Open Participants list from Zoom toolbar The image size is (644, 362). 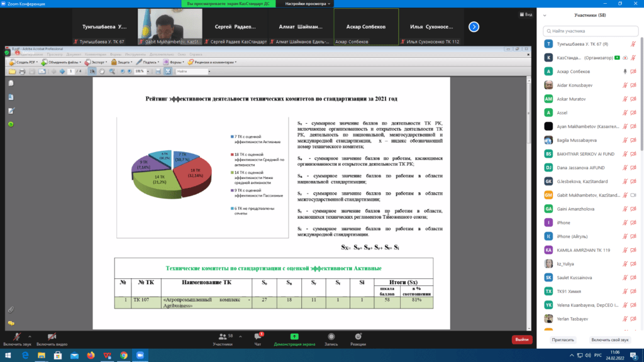tap(223, 339)
